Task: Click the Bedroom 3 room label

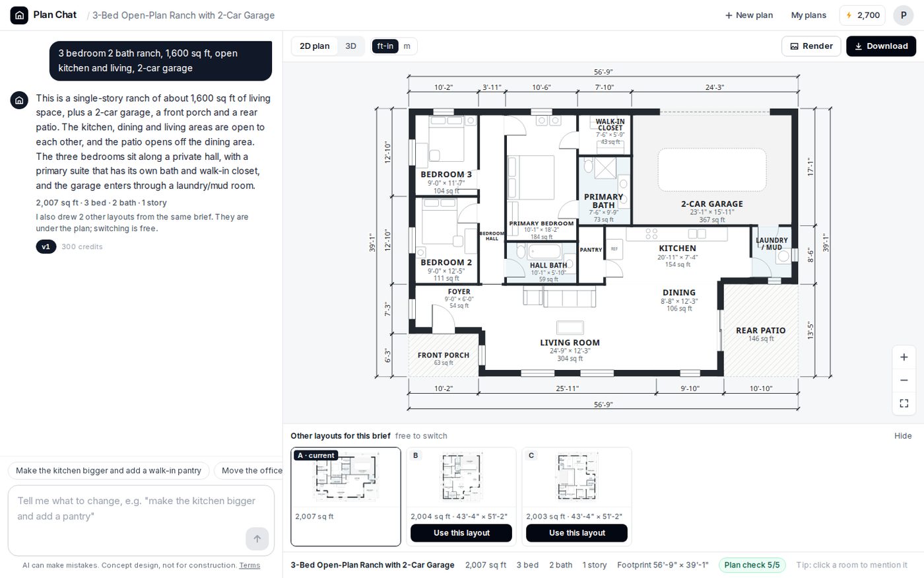Action: pyautogui.click(x=446, y=174)
